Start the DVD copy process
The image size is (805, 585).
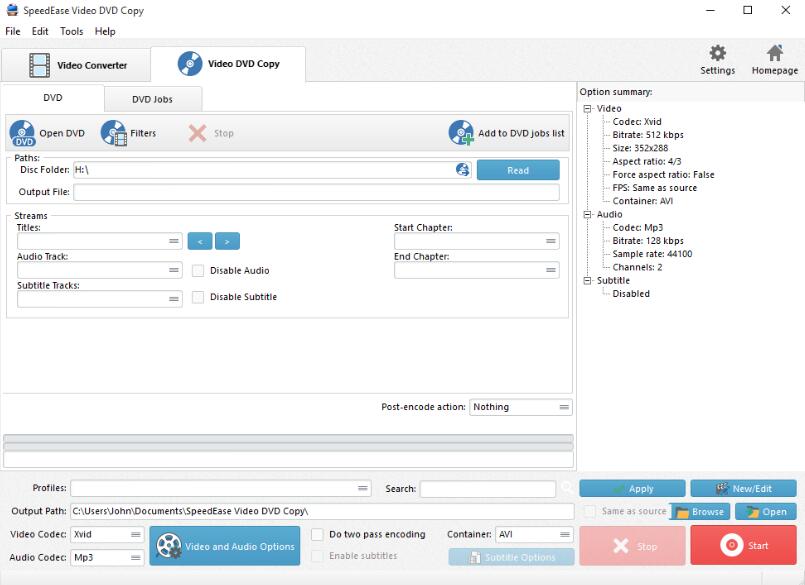[x=742, y=545]
